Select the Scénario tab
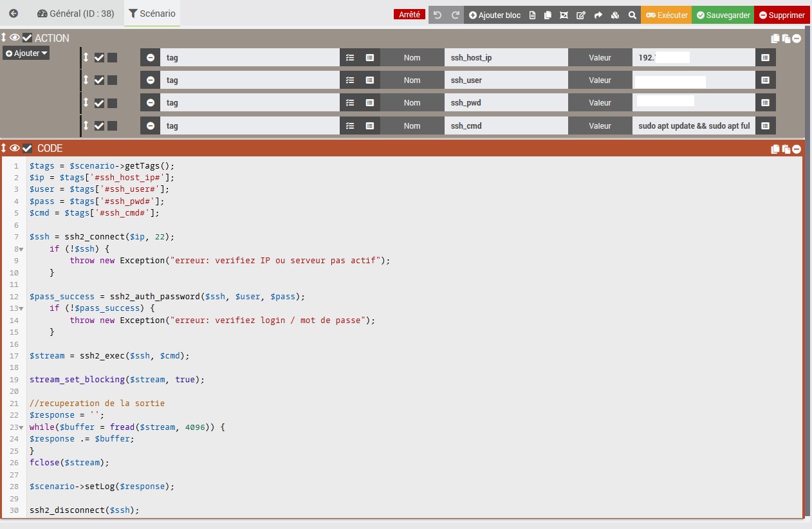Screen dimensions: 812x529 coord(152,14)
